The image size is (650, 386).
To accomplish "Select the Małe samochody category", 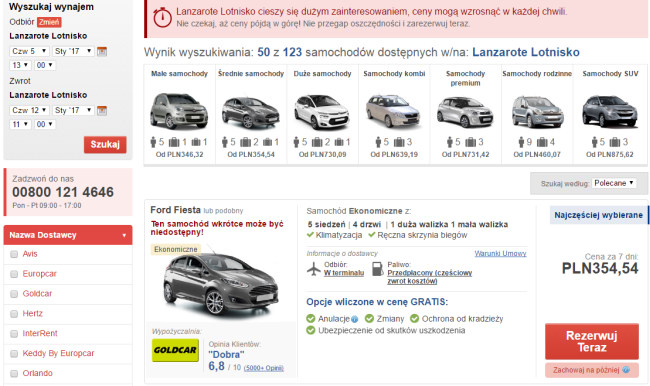I will tap(179, 114).
